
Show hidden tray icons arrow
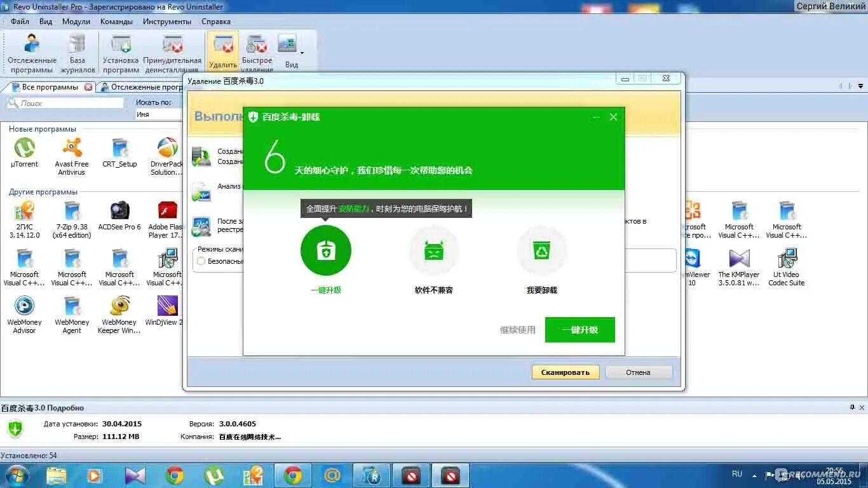(x=754, y=475)
